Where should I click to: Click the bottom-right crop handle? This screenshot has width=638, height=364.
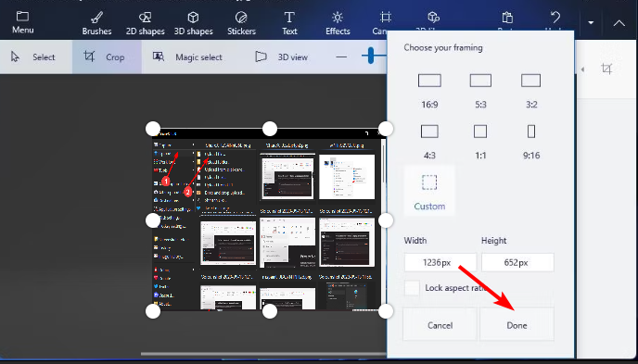point(386,311)
